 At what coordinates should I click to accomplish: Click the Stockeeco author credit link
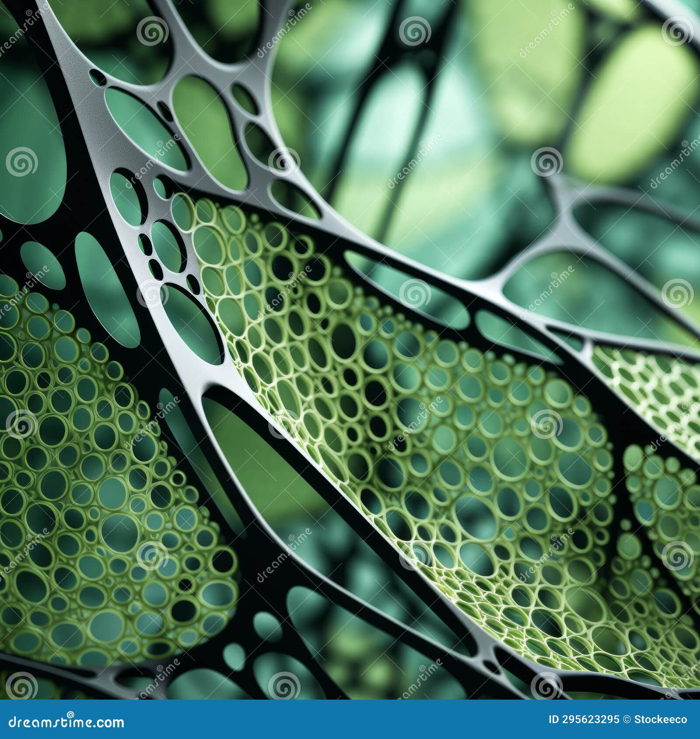point(661,719)
